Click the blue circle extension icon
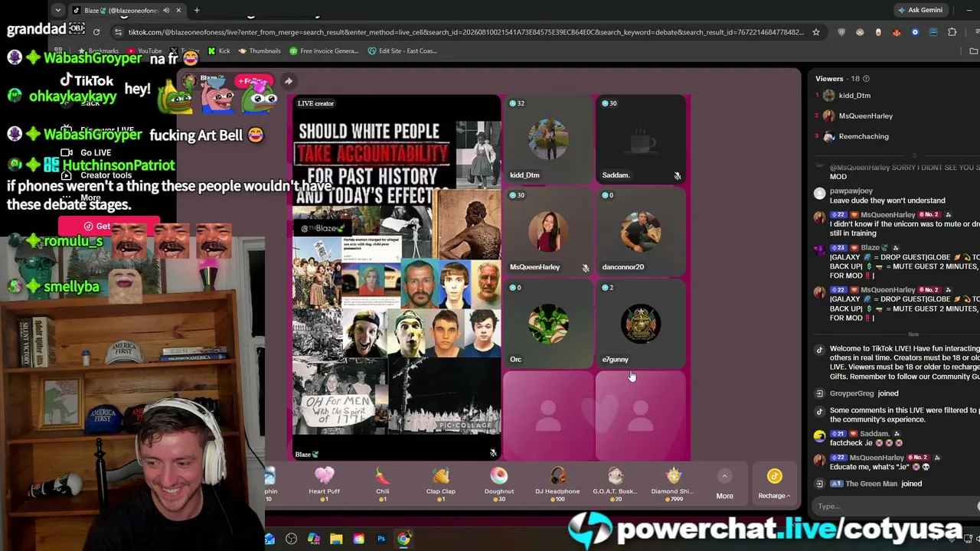The image size is (980, 551). point(915,32)
